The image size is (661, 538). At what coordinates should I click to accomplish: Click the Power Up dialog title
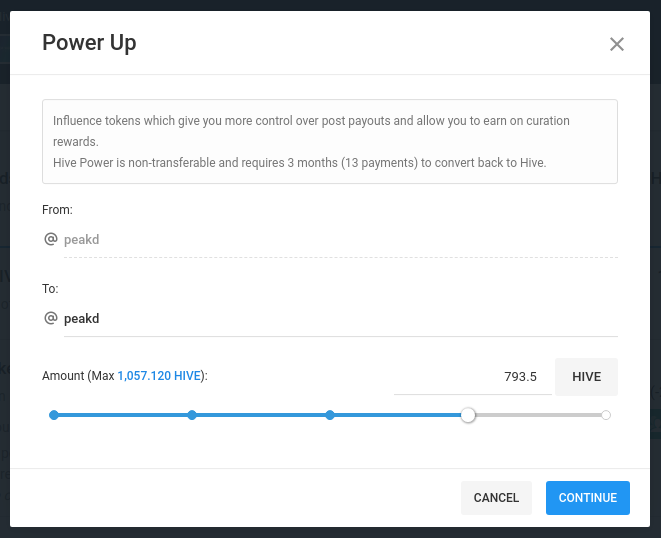pyautogui.click(x=89, y=43)
